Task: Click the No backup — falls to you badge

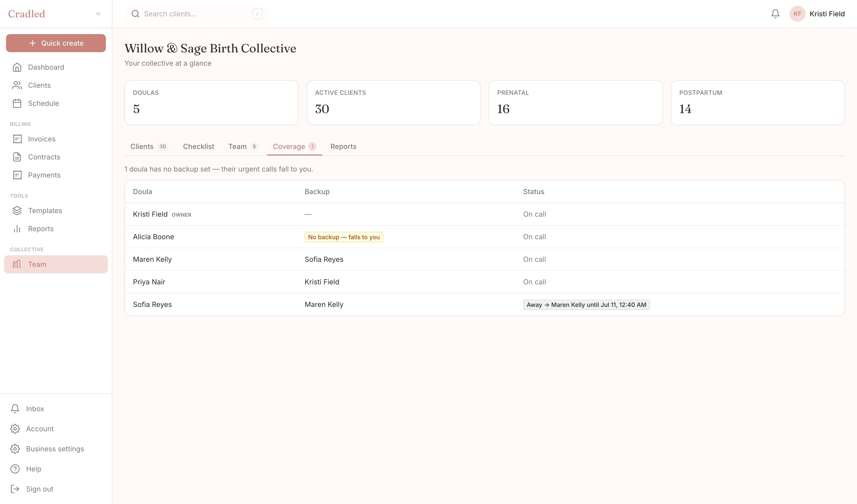Action: (344, 237)
